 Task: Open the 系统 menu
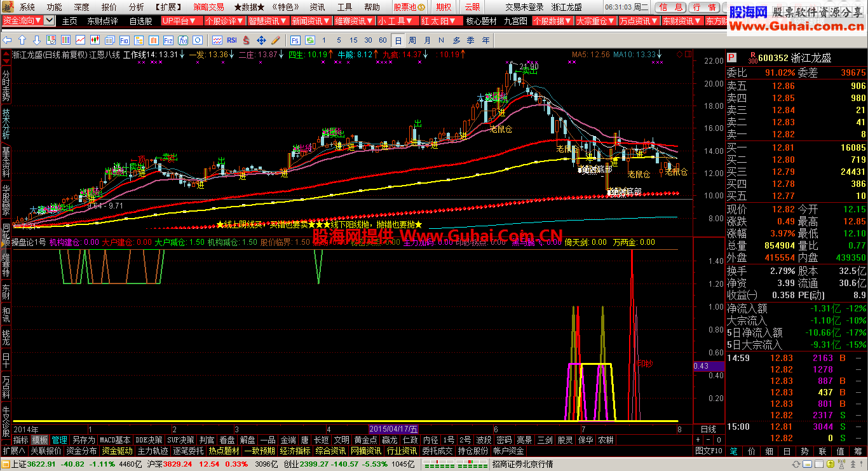[27, 7]
